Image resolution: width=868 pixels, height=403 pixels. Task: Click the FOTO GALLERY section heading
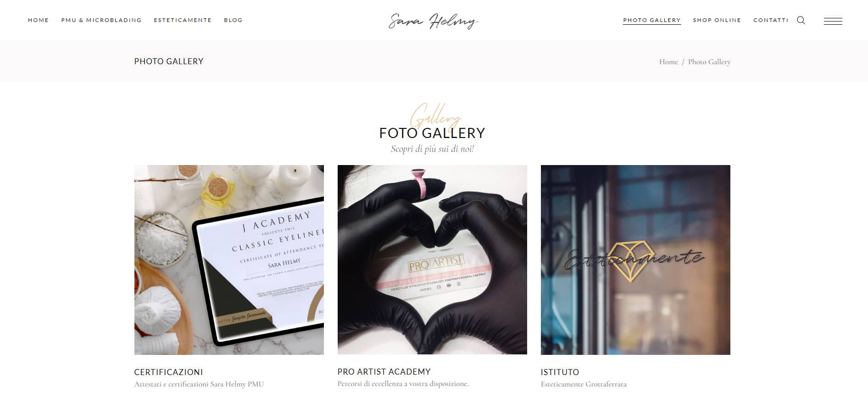pyautogui.click(x=432, y=133)
